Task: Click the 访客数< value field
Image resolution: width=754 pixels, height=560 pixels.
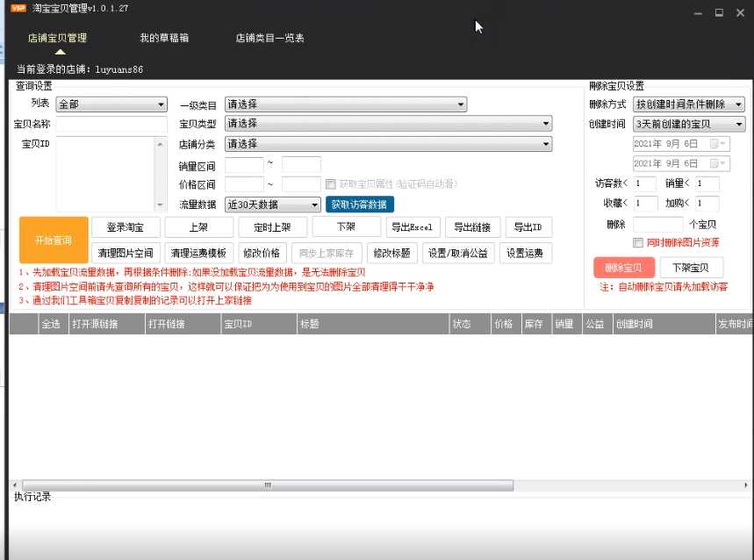Action: tap(644, 183)
